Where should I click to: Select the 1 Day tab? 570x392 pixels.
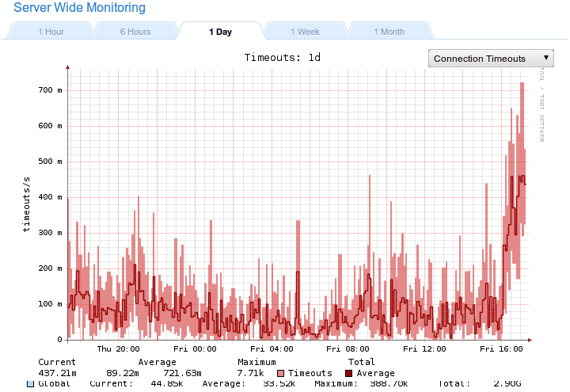coord(221,32)
